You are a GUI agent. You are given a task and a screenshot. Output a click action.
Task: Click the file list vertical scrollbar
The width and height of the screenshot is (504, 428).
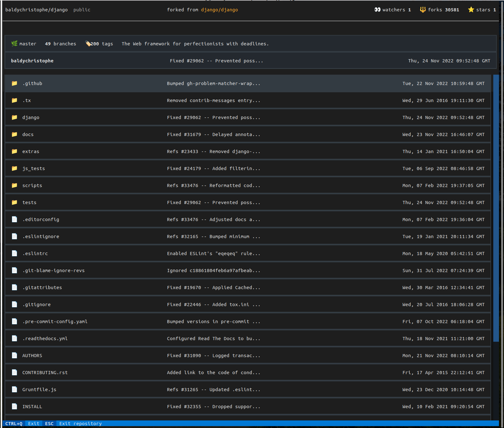[x=496, y=208]
